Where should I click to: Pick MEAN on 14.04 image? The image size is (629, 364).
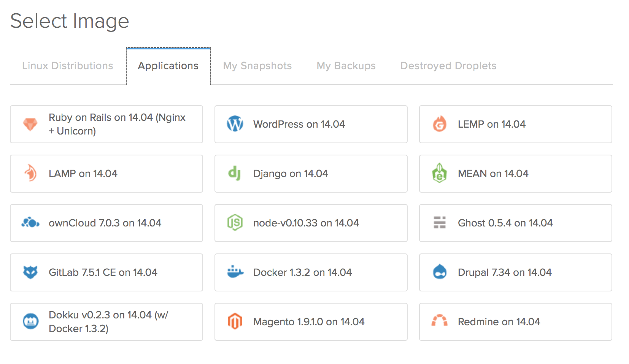(516, 174)
